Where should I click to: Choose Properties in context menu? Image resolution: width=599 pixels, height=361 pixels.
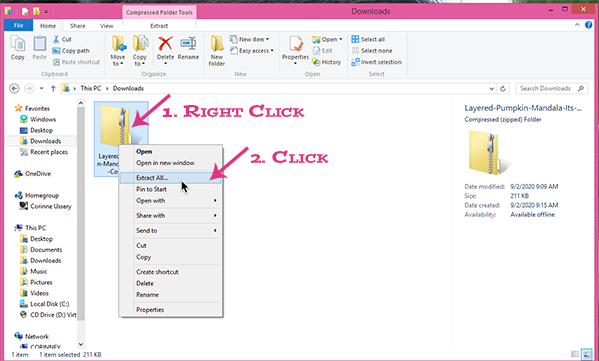click(170, 310)
